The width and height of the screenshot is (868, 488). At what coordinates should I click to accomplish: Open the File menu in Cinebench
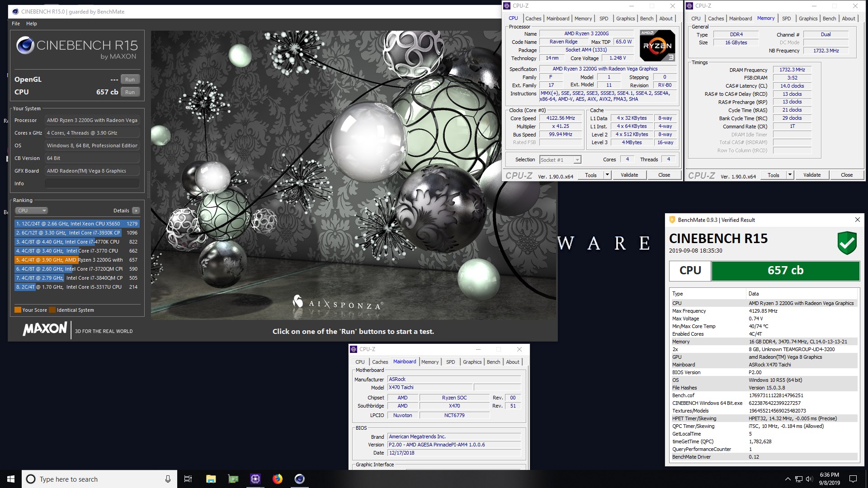point(16,23)
